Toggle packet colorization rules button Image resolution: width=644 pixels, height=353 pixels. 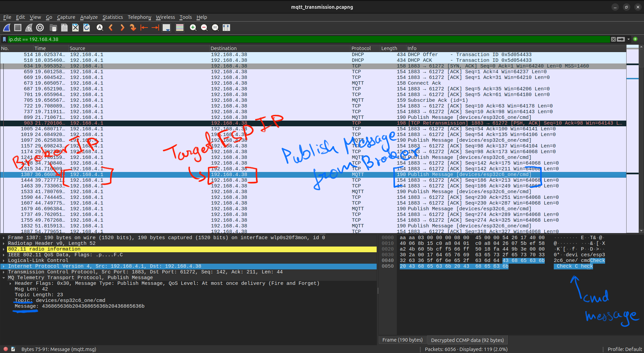click(x=180, y=28)
